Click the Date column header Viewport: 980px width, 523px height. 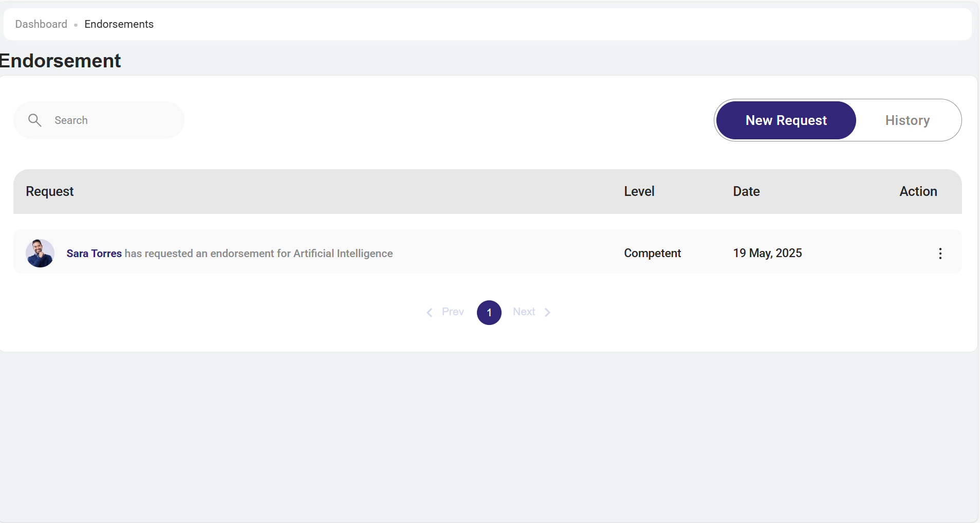(x=746, y=191)
